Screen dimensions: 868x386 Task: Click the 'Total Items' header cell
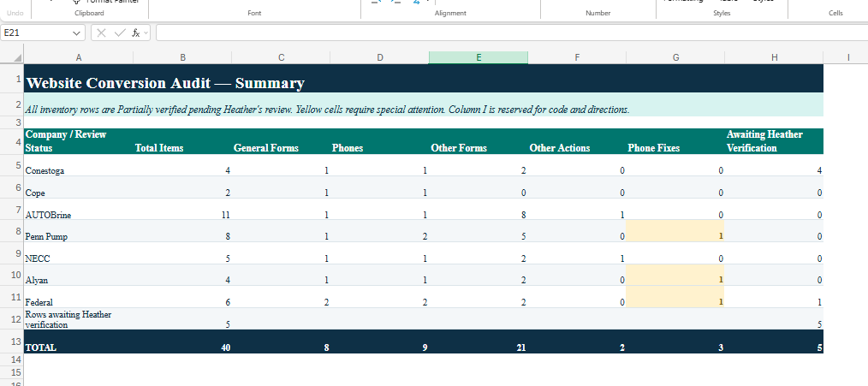pos(182,141)
